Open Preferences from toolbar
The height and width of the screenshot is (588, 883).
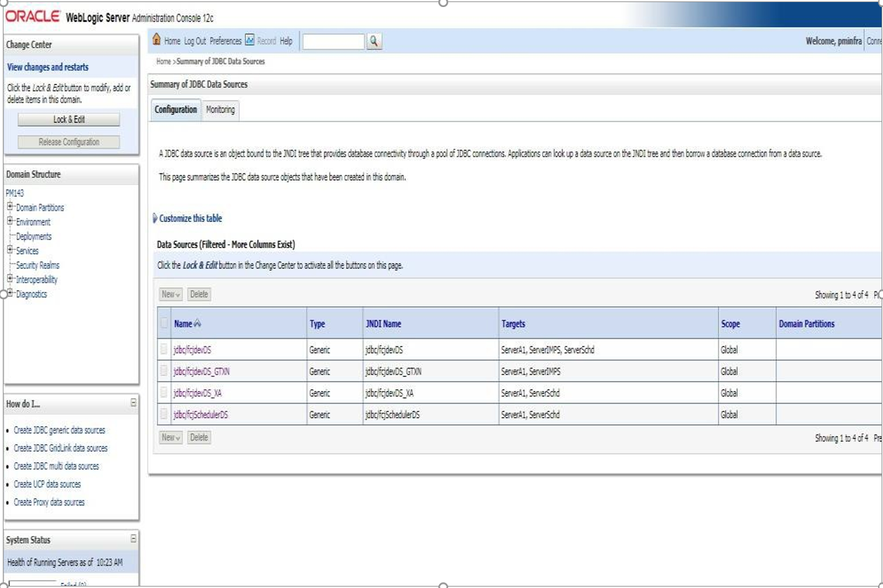coord(225,41)
